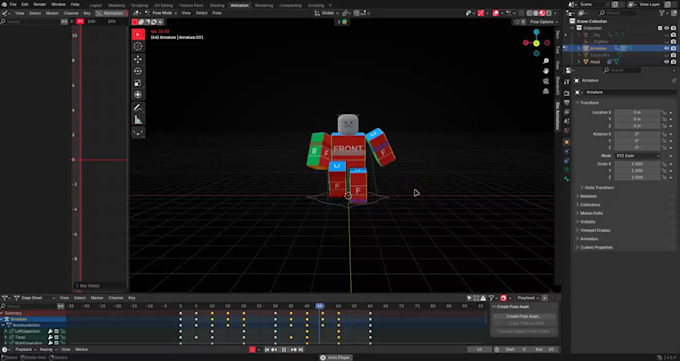The height and width of the screenshot is (361, 680).
Task: Expand the Relations panel
Action: [x=588, y=196]
